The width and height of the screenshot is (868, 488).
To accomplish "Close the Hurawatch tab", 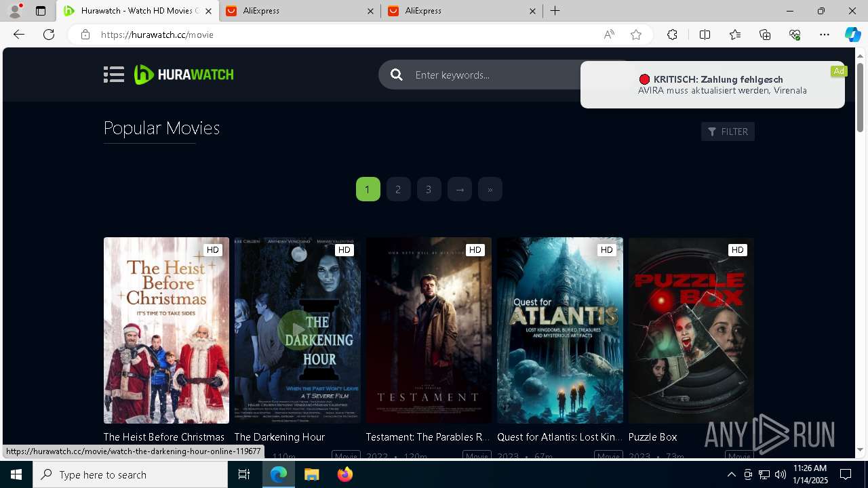I will pyautogui.click(x=209, y=11).
